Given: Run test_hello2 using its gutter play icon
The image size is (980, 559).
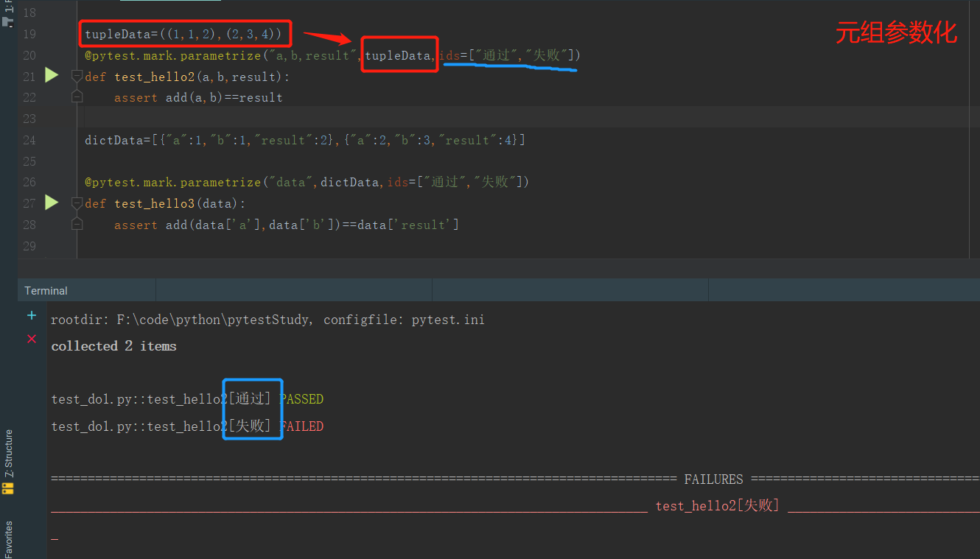Looking at the screenshot, I should tap(52, 75).
